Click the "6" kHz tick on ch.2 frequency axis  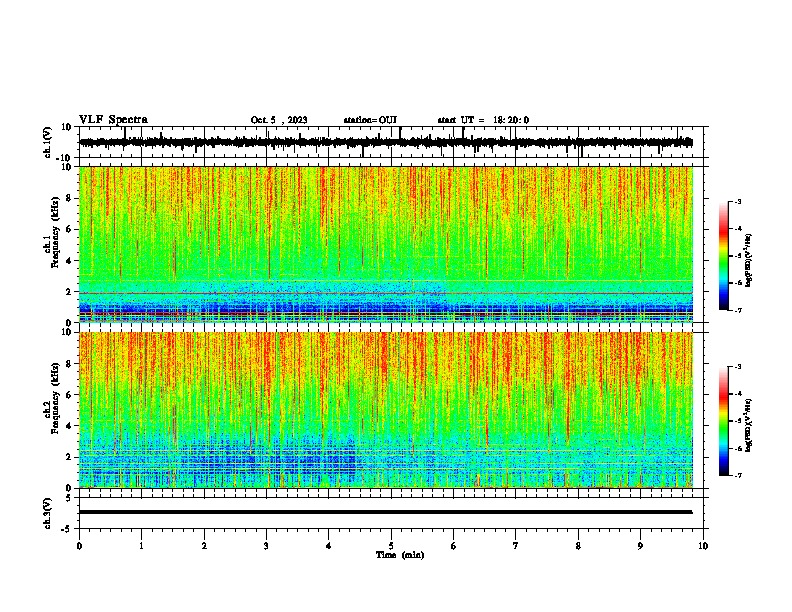(x=69, y=394)
